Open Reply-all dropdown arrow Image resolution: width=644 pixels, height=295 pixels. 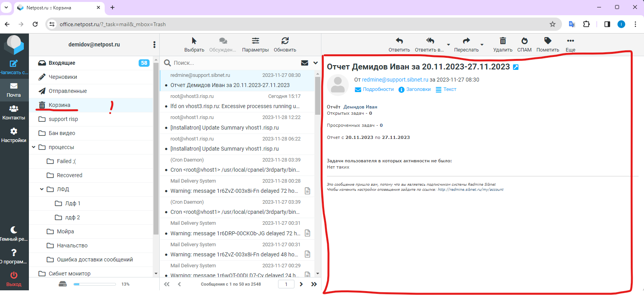(448, 45)
